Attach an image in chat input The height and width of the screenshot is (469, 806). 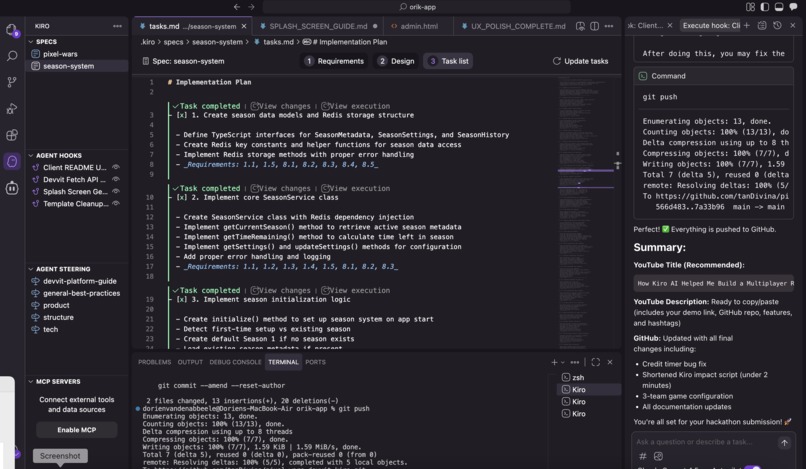658,456
